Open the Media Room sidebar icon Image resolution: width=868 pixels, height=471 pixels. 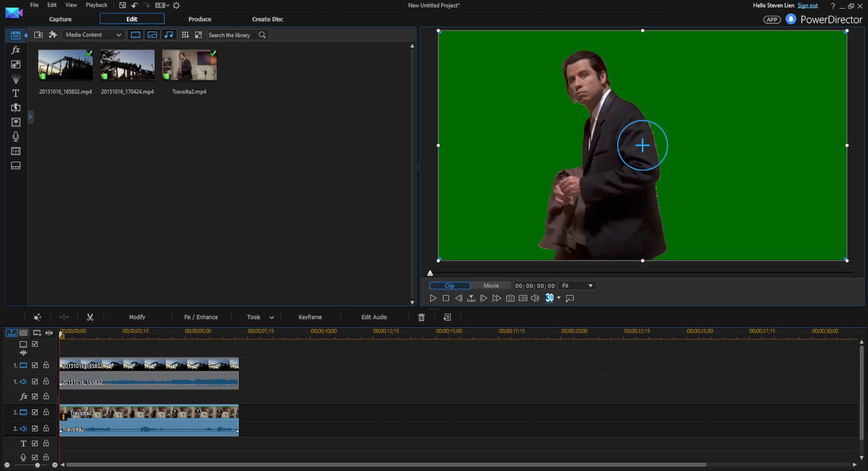pyautogui.click(x=16, y=35)
